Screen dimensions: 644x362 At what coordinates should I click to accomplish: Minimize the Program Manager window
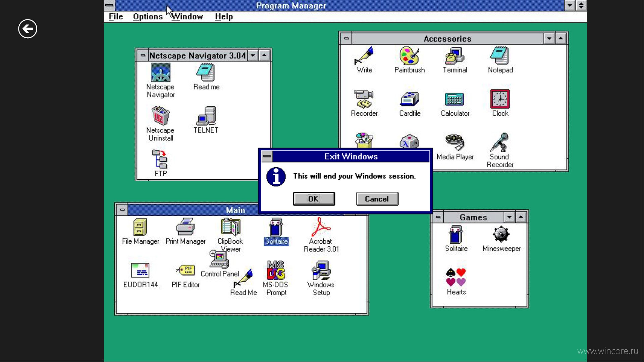point(570,5)
